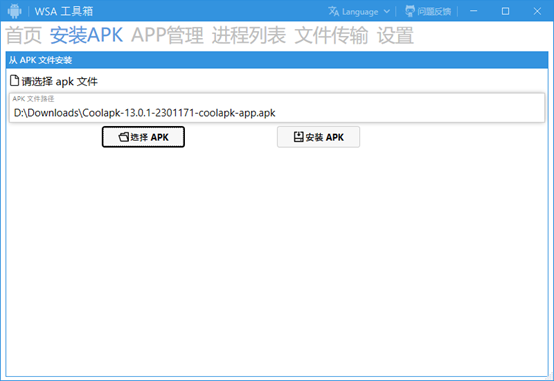Open the 文件传输 tab
Image resolution: width=554 pixels, height=381 pixels.
331,35
